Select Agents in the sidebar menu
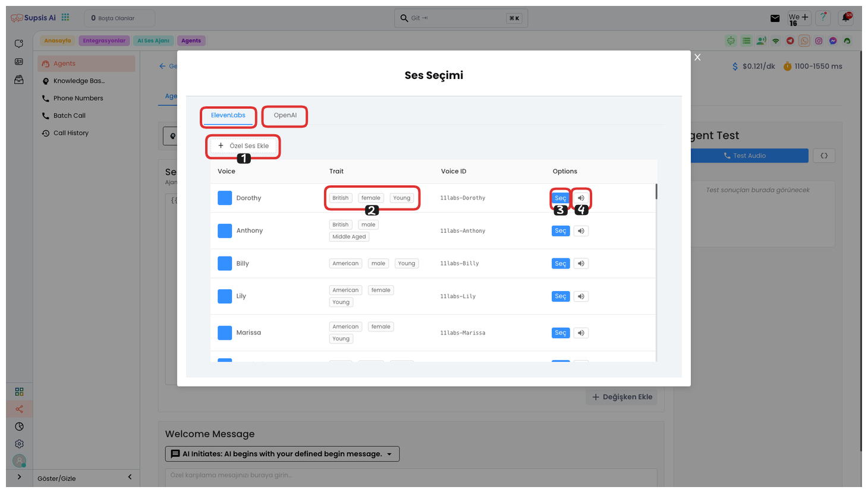This screenshot has height=493, width=868. point(86,64)
